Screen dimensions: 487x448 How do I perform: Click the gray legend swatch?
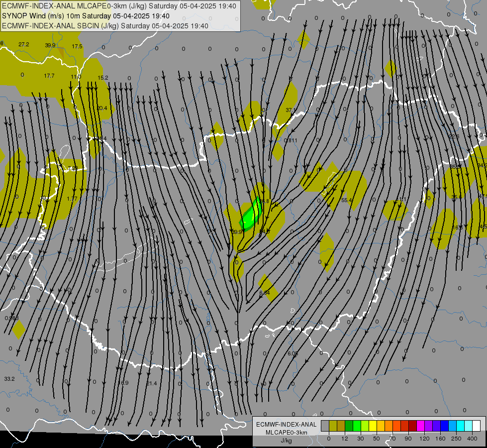[325, 426]
